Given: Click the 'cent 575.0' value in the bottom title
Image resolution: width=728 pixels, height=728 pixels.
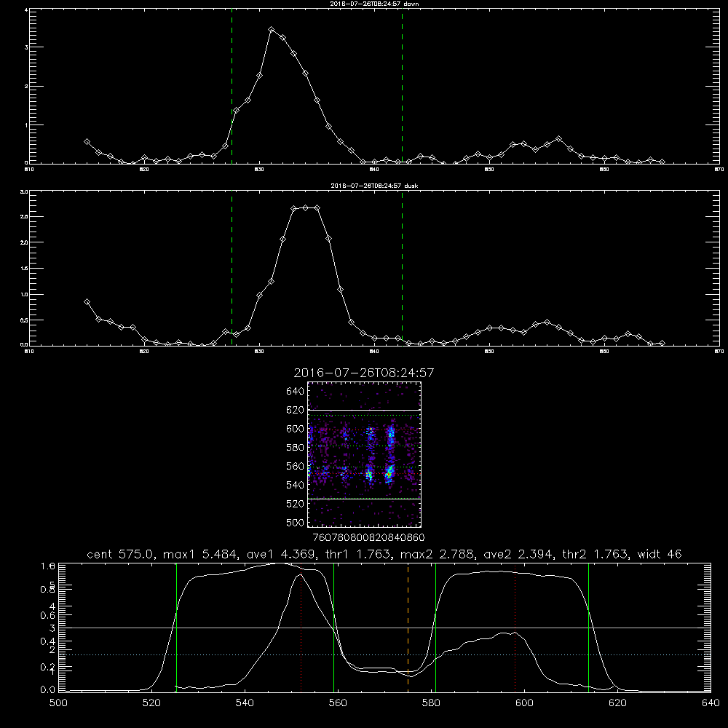Looking at the screenshot, I should point(121,554).
